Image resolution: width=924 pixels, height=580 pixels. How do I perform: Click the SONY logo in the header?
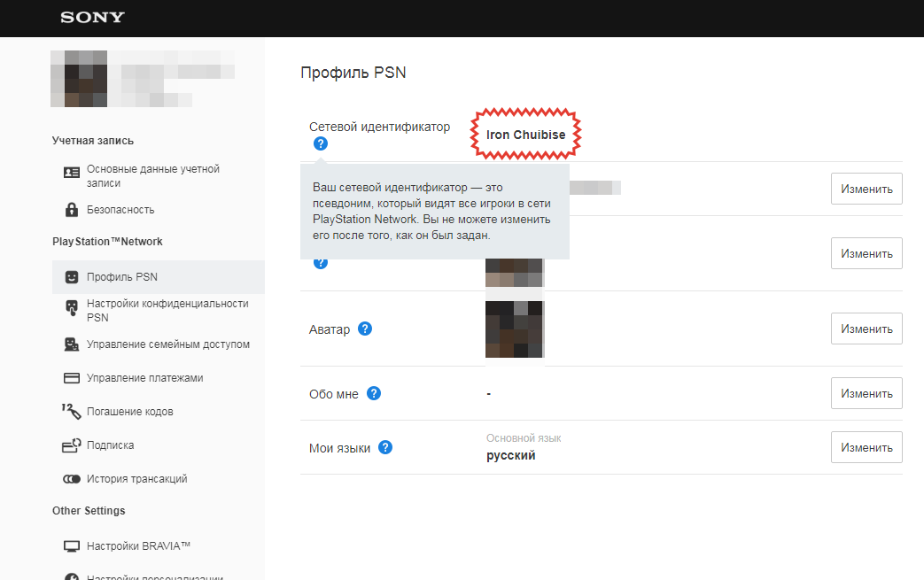click(x=92, y=18)
